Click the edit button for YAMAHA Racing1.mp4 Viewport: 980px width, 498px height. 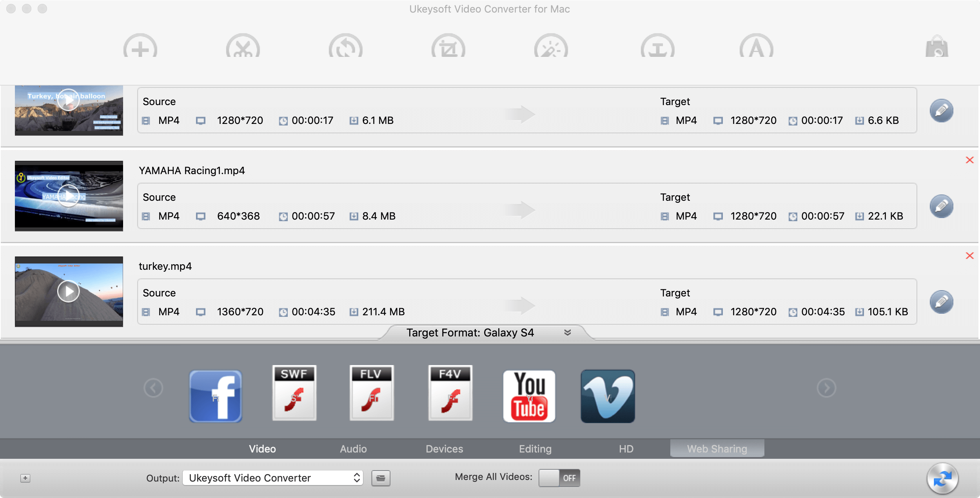coord(941,205)
